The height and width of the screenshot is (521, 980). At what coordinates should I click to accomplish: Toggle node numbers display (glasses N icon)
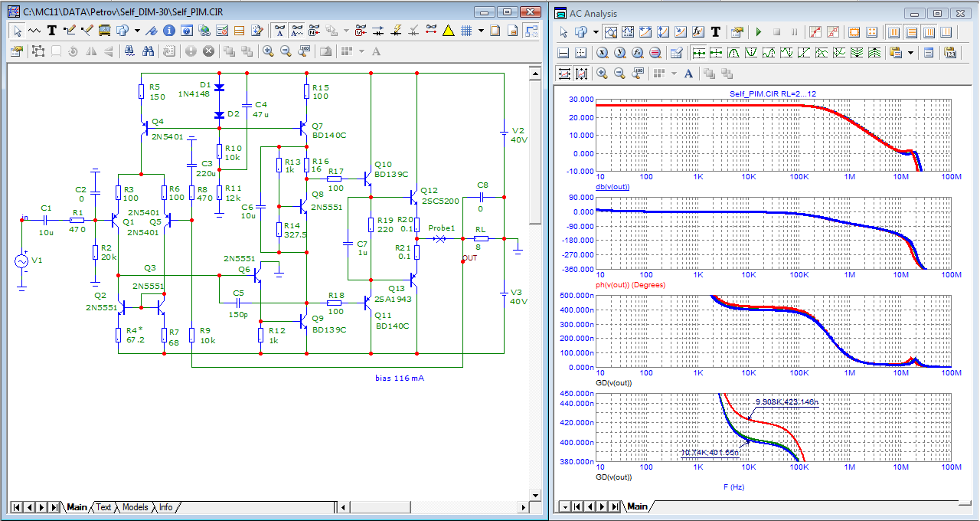click(x=314, y=31)
